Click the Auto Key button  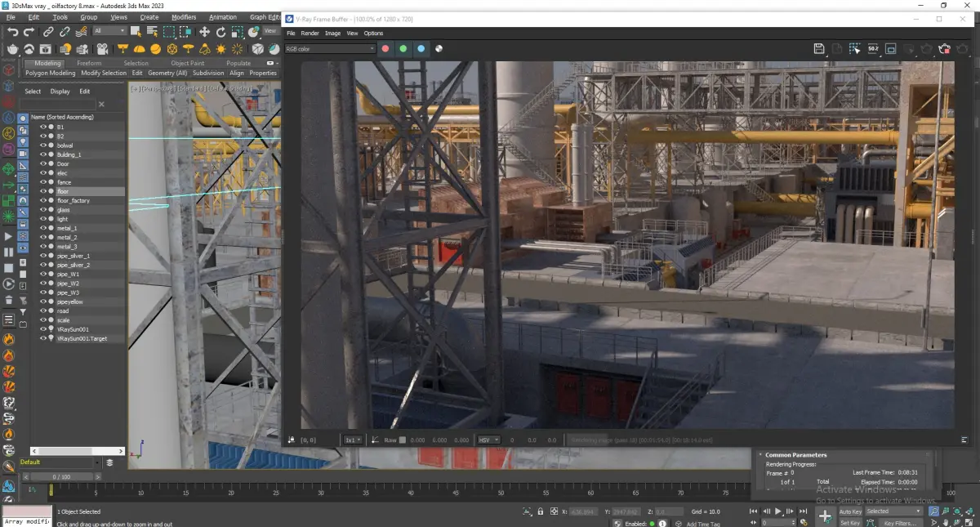tap(850, 511)
